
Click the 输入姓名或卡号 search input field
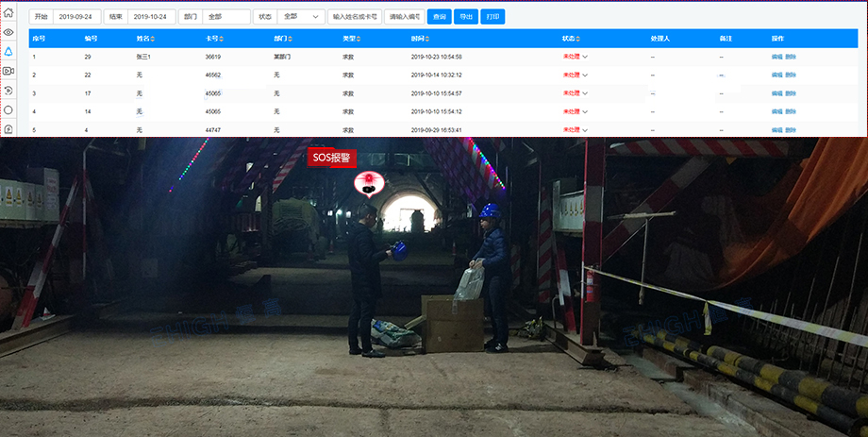(355, 17)
